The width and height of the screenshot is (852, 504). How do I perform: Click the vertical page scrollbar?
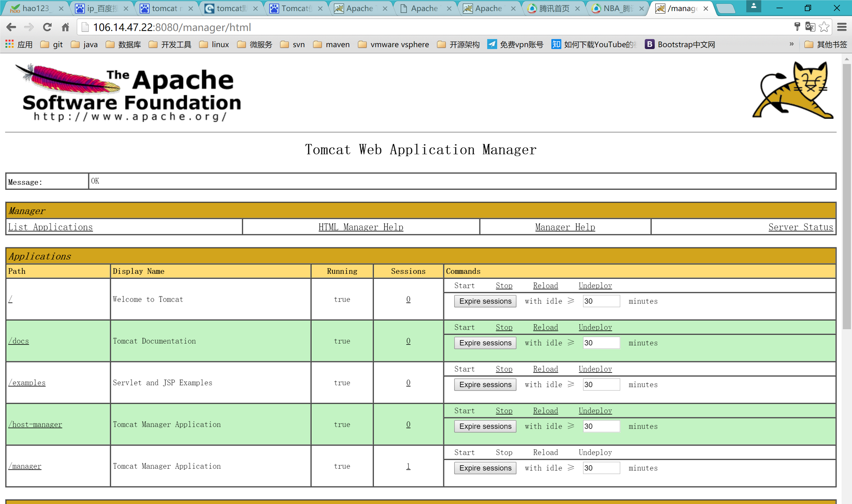pyautogui.click(x=847, y=197)
